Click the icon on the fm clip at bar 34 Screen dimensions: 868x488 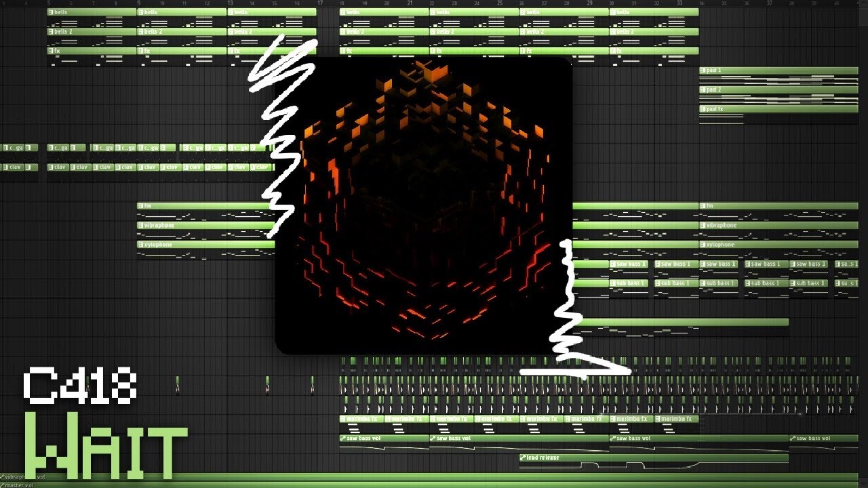click(x=703, y=206)
